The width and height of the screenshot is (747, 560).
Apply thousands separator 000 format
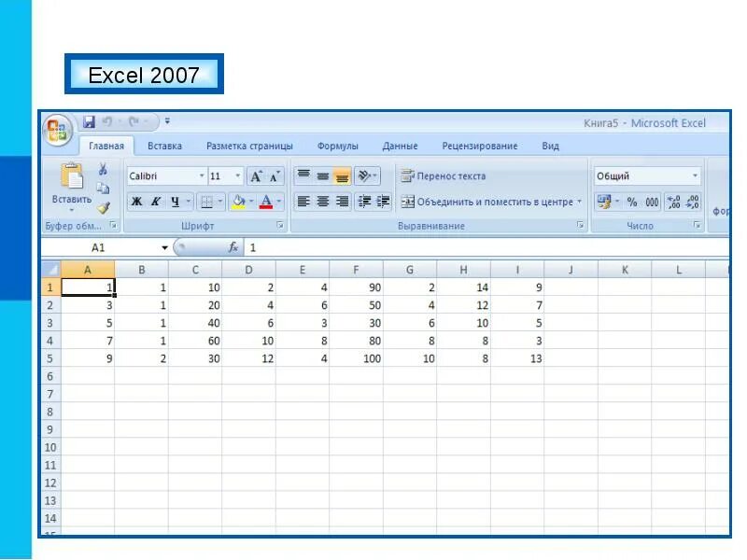(x=652, y=202)
